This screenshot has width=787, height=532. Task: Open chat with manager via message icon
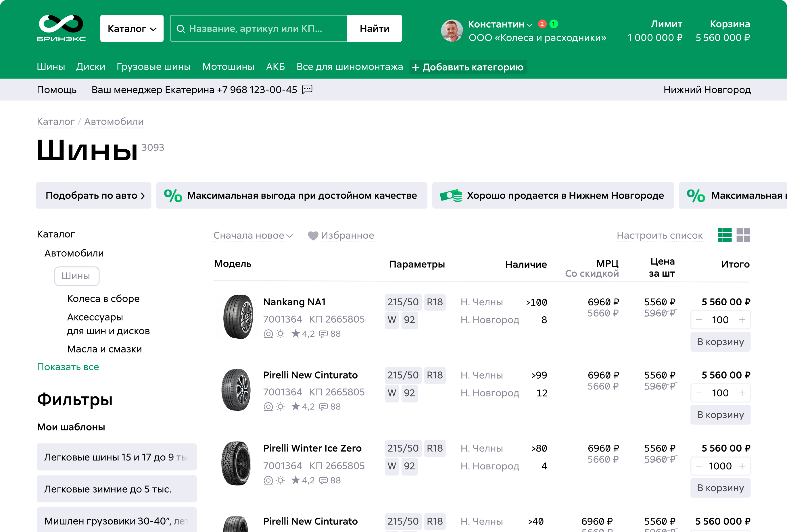[x=307, y=89]
